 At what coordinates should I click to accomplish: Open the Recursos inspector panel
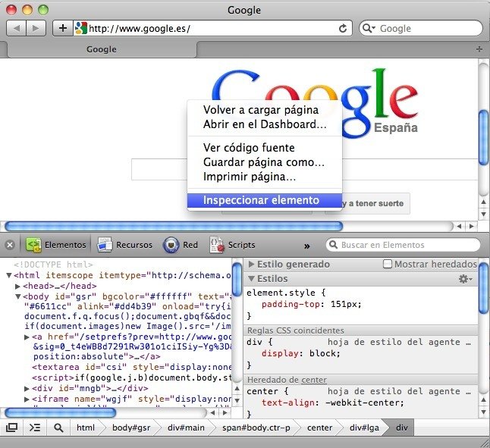click(x=124, y=245)
